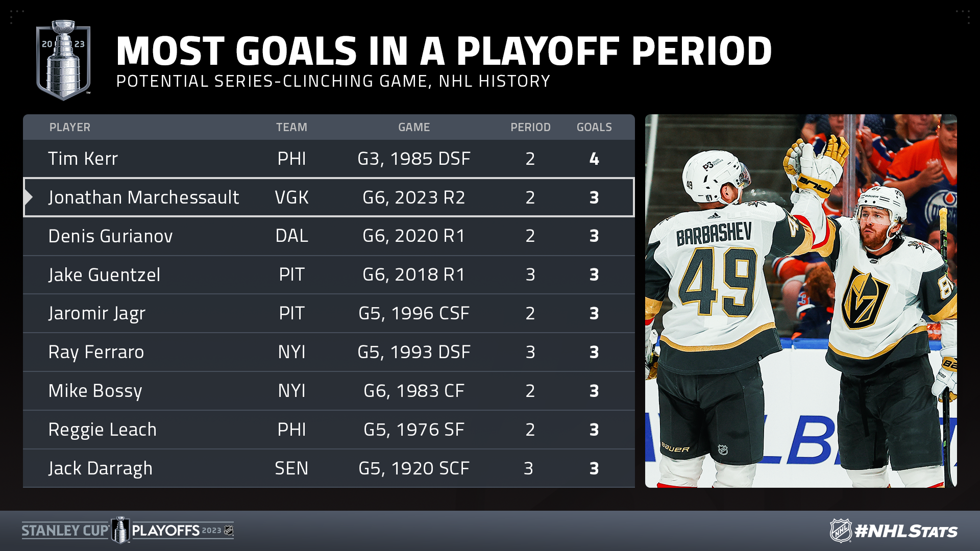Click Denis Gurianov's name
The height and width of the screenshot is (551, 980).
coord(110,236)
